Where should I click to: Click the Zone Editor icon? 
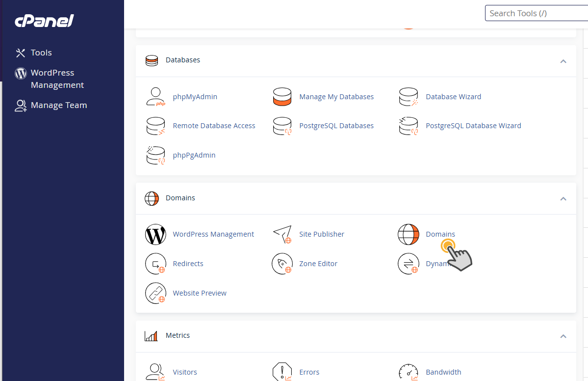click(x=282, y=264)
